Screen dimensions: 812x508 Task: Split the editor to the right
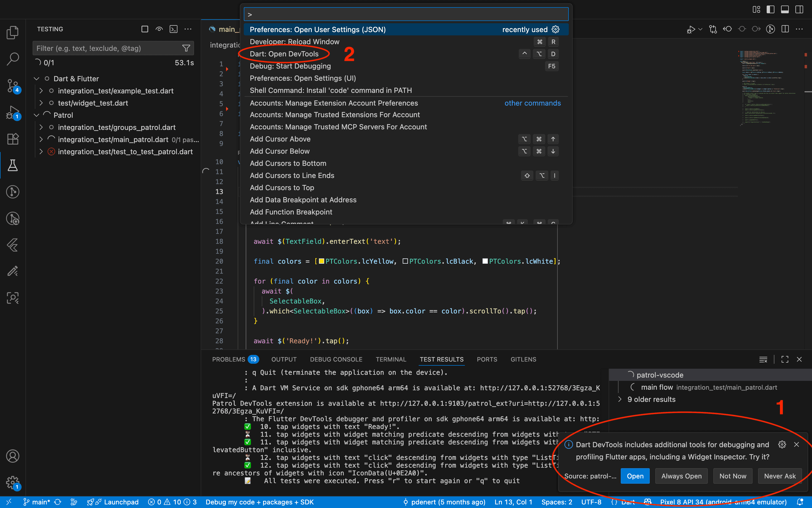[x=785, y=29]
